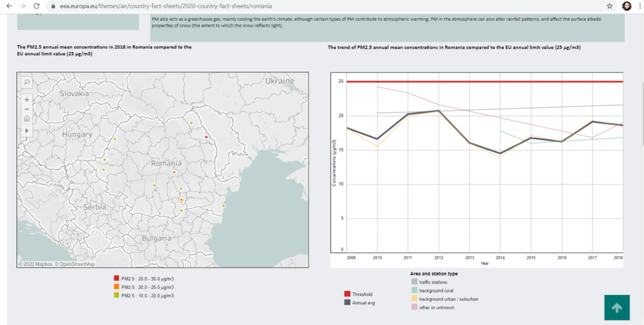Reset map view with home icon

[26, 119]
